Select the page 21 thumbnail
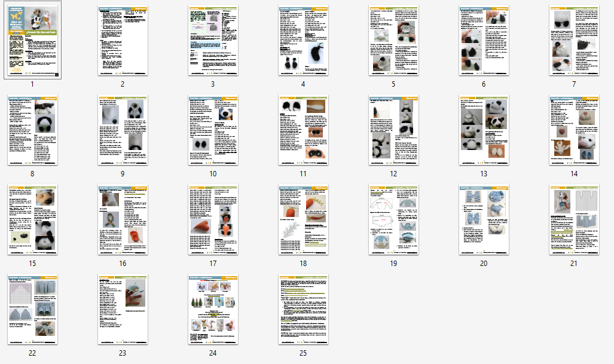614x364 pixels. (574, 219)
